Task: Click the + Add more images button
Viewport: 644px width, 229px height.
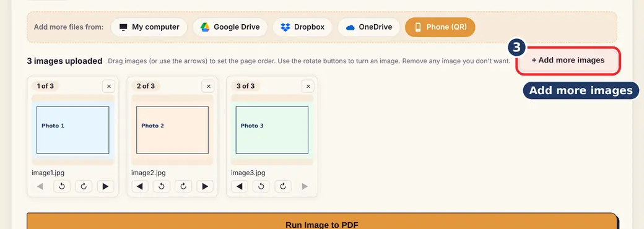Action: click(x=568, y=60)
